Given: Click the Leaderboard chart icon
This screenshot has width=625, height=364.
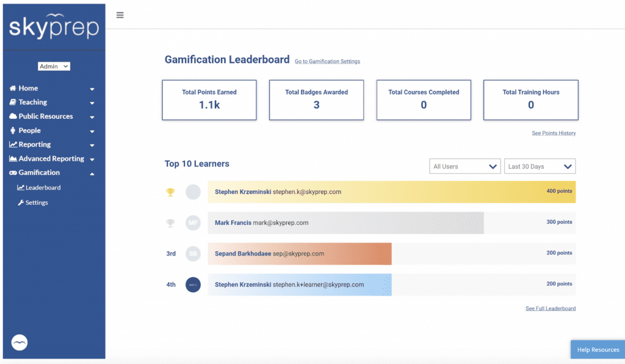Looking at the screenshot, I should 20,187.
